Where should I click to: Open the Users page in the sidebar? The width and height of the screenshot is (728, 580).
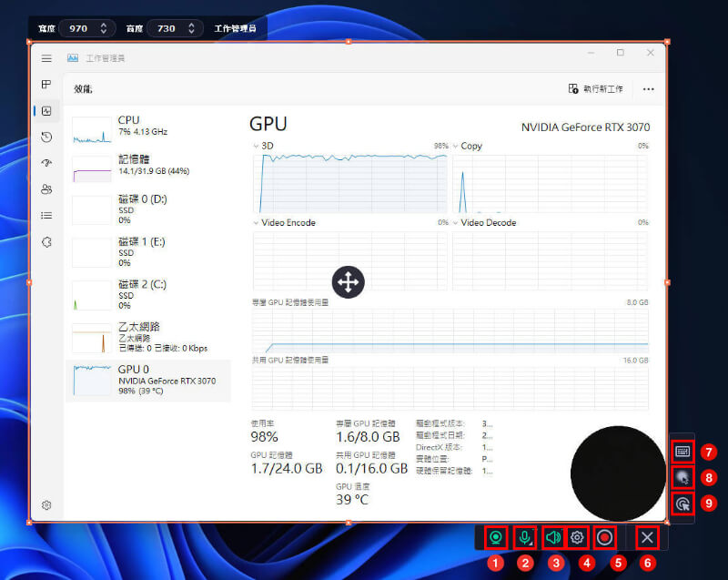[46, 189]
